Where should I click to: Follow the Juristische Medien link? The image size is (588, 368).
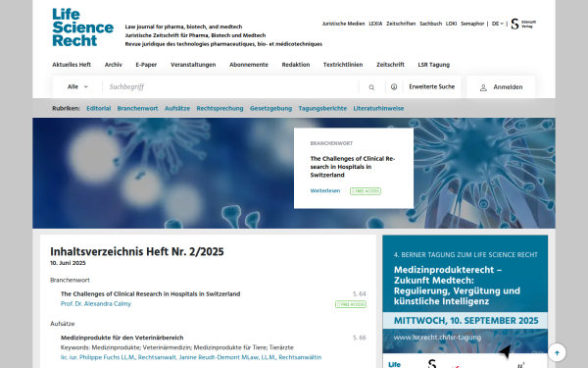point(343,24)
